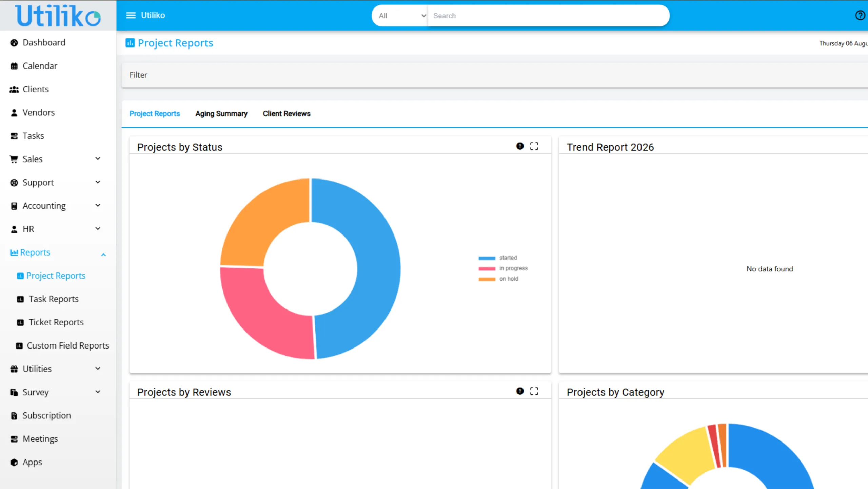This screenshot has height=489, width=868.
Task: Open the All search scope dropdown
Action: point(402,16)
